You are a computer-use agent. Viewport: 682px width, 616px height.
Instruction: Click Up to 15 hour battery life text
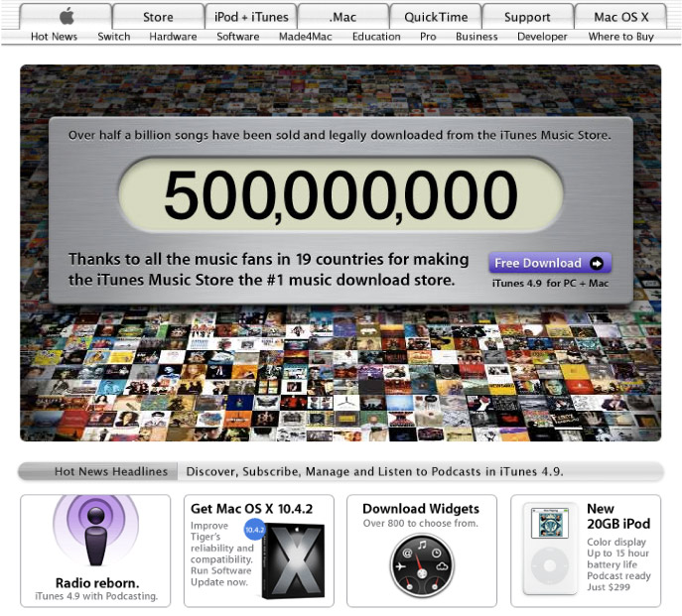617,559
